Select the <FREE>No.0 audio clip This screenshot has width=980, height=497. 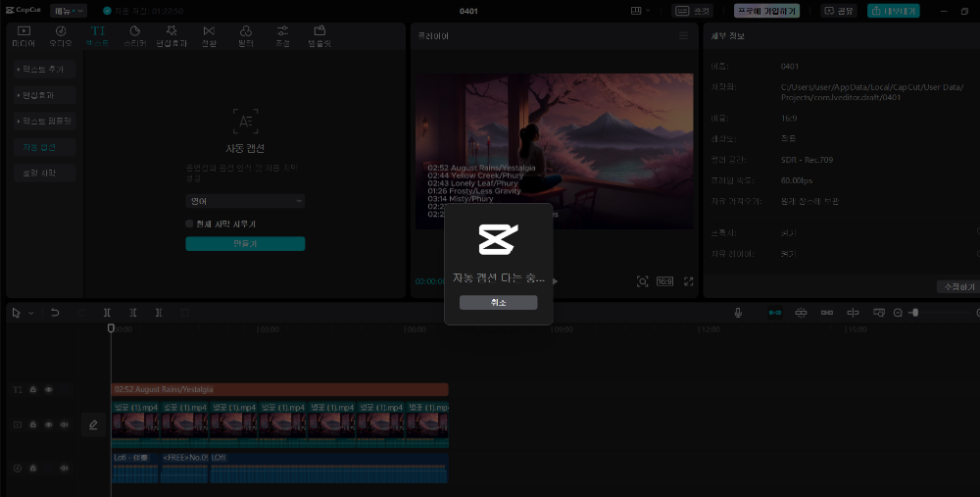184,468
